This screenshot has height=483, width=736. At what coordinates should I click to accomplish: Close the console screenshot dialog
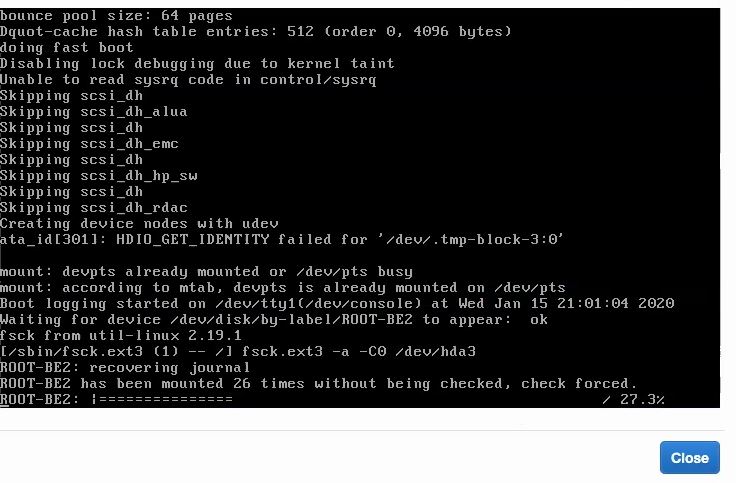(689, 457)
